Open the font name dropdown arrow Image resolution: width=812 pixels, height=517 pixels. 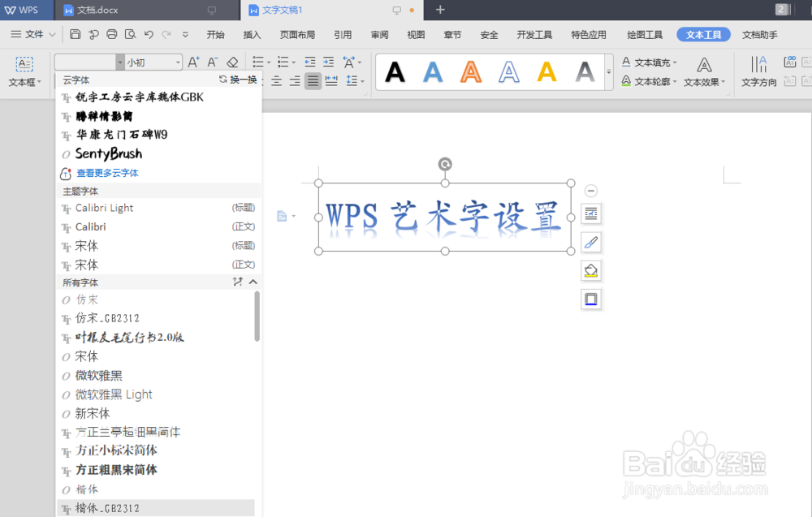click(120, 62)
